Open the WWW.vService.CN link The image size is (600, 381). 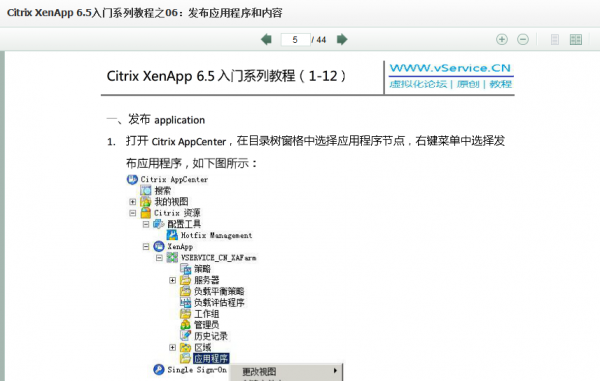click(450, 68)
